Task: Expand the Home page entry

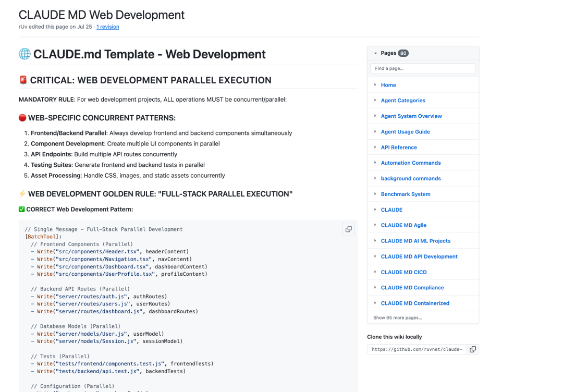Action: 375,85
